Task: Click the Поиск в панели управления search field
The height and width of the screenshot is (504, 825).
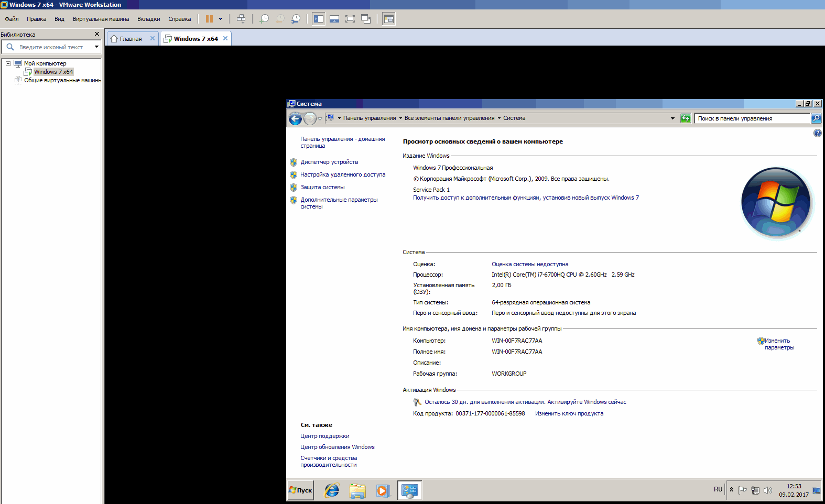Action: pos(752,118)
